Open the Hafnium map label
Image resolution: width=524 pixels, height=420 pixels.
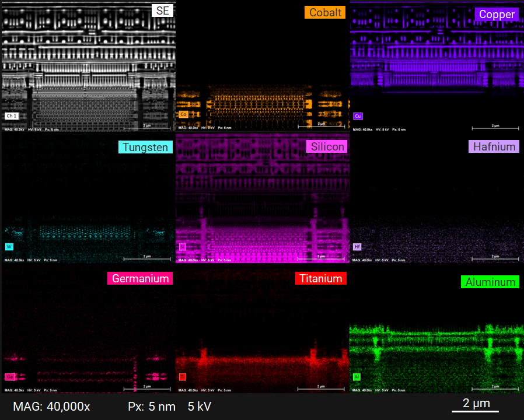click(494, 146)
